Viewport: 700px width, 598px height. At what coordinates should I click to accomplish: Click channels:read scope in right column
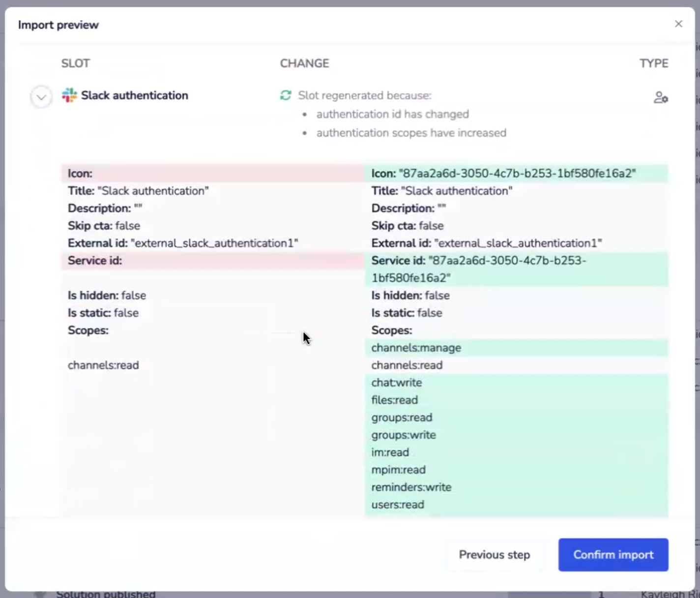click(x=407, y=365)
